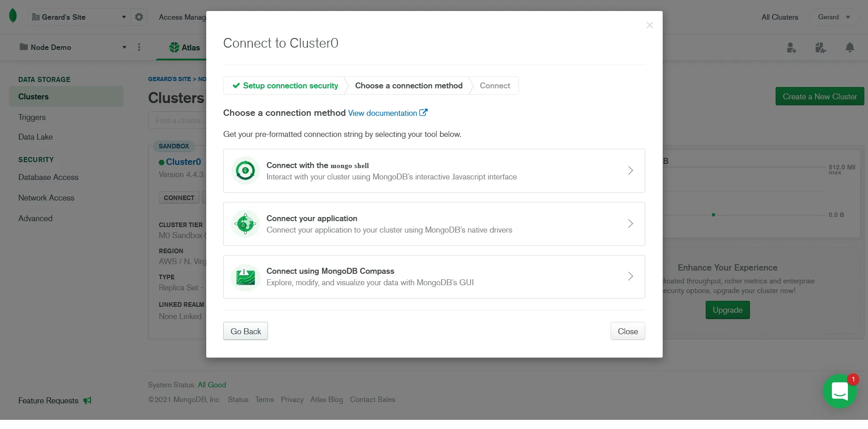Open the notifications bell
The width and height of the screenshot is (868, 429).
[x=850, y=48]
